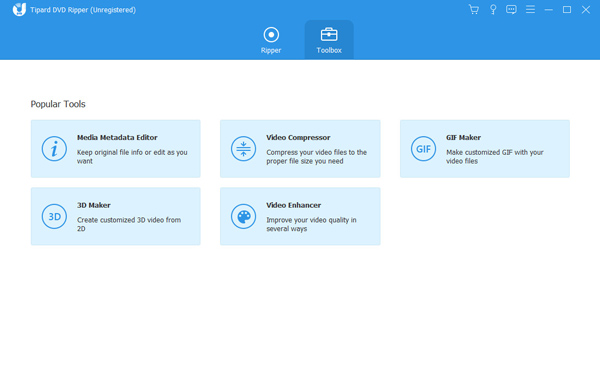Image resolution: width=600 pixels, height=370 pixels.
Task: Click 'Improve your video quality' description
Action: click(311, 224)
